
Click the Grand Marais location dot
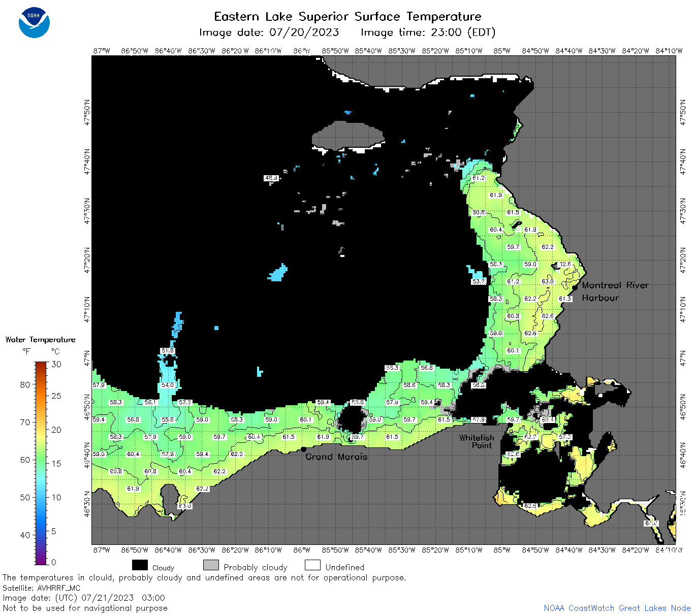[303, 449]
